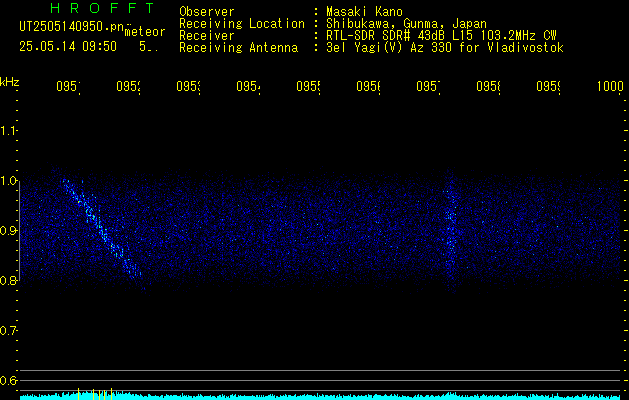The image size is (629, 400).
Task: Click the diagonal meteor echo trace in spectrogram
Action: click(x=101, y=229)
